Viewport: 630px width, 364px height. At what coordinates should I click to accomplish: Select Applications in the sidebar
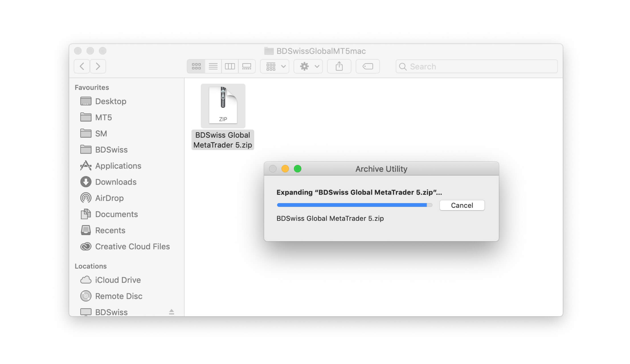click(118, 166)
